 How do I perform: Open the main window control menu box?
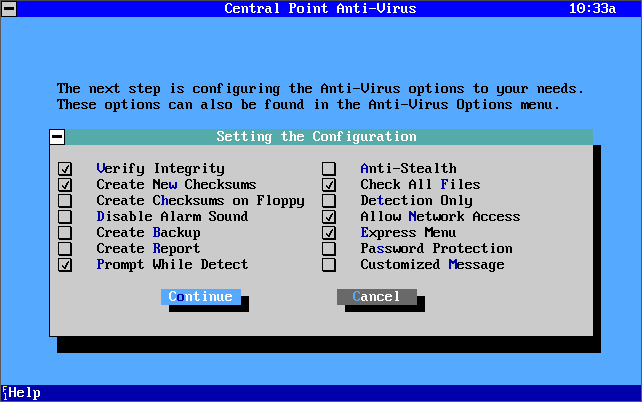click(9, 8)
